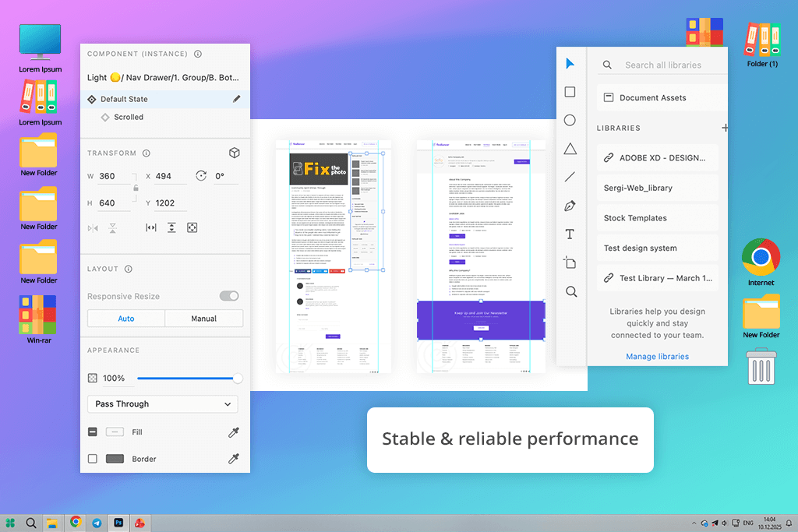
Task: Select the Artboard tool
Action: pos(570,262)
